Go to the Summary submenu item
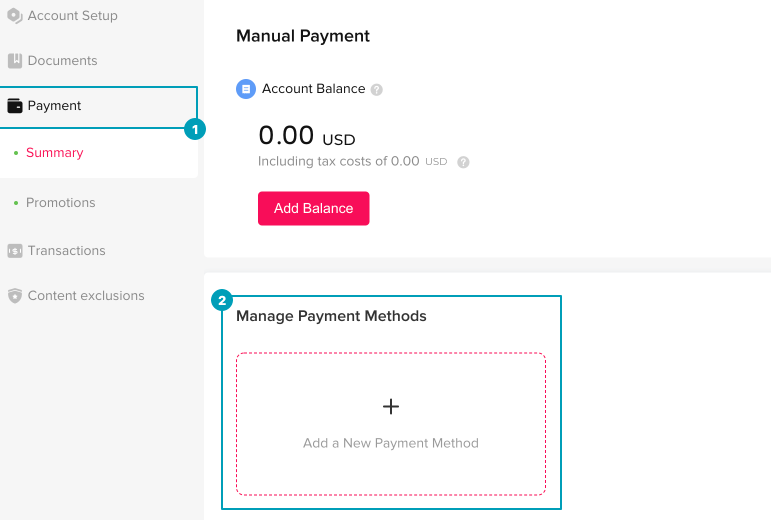Image resolution: width=771 pixels, height=520 pixels. (55, 153)
